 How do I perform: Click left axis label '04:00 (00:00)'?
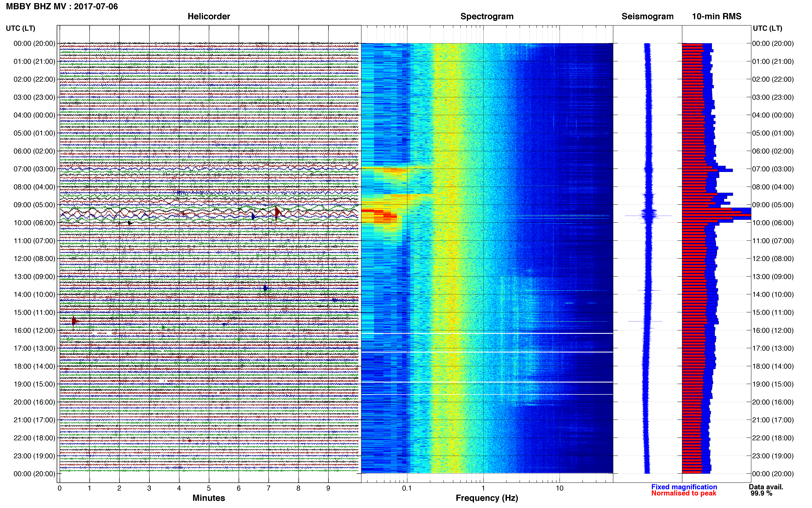tap(34, 115)
